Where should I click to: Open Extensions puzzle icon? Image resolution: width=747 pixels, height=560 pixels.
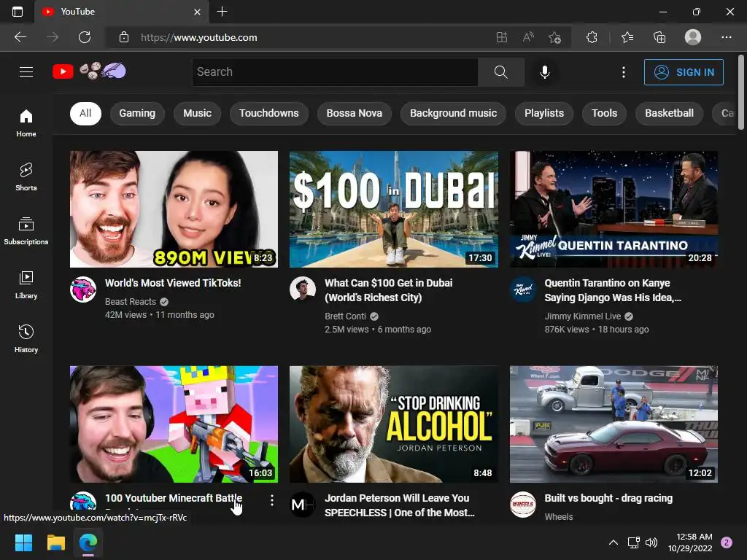[592, 37]
